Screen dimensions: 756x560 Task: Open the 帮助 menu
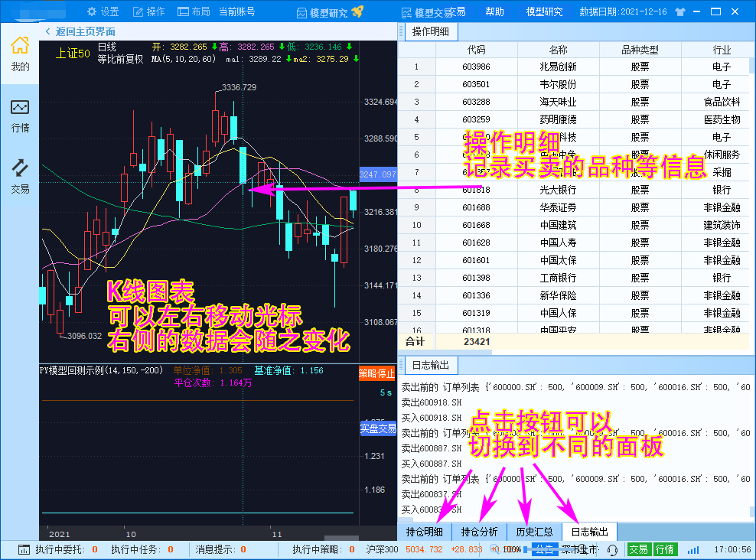click(495, 12)
